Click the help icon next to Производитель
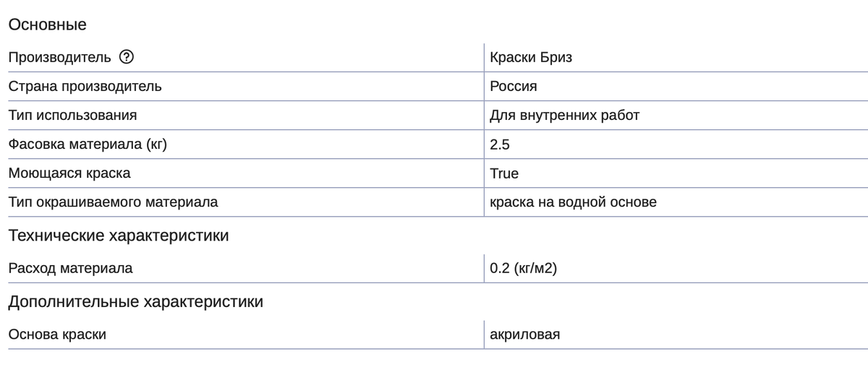This screenshot has width=868, height=367. click(127, 58)
